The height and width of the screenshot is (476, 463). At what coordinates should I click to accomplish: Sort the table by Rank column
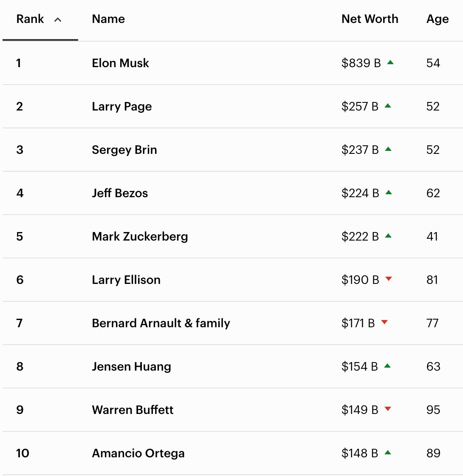tap(30, 19)
